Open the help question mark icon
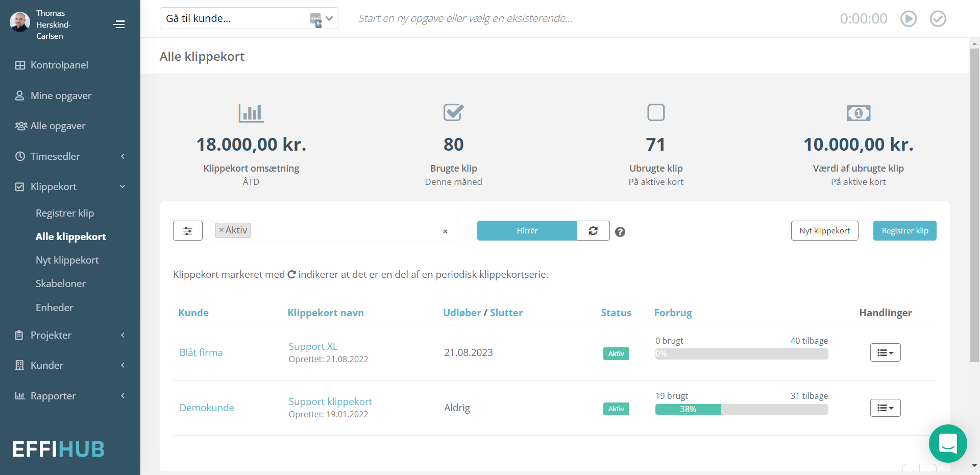Screen dimensions: 980x475 click(620, 232)
